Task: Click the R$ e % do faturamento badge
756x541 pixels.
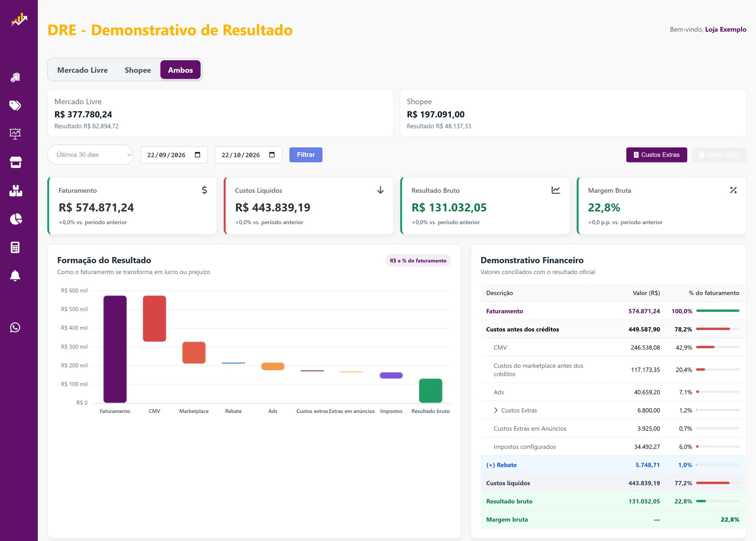Action: pos(418,260)
